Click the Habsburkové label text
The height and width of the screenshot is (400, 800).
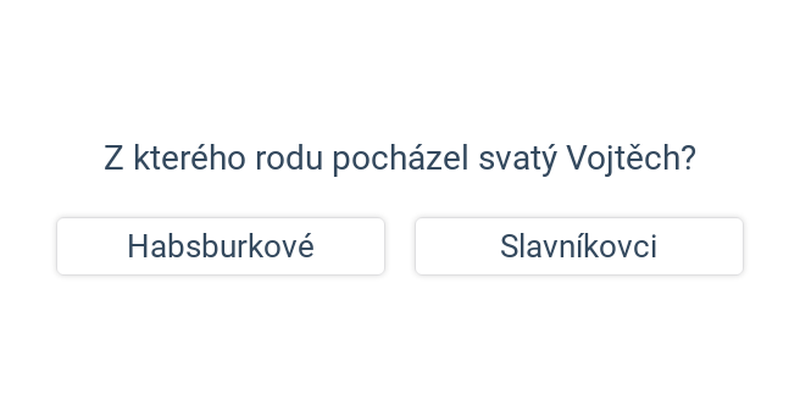pos(220,246)
